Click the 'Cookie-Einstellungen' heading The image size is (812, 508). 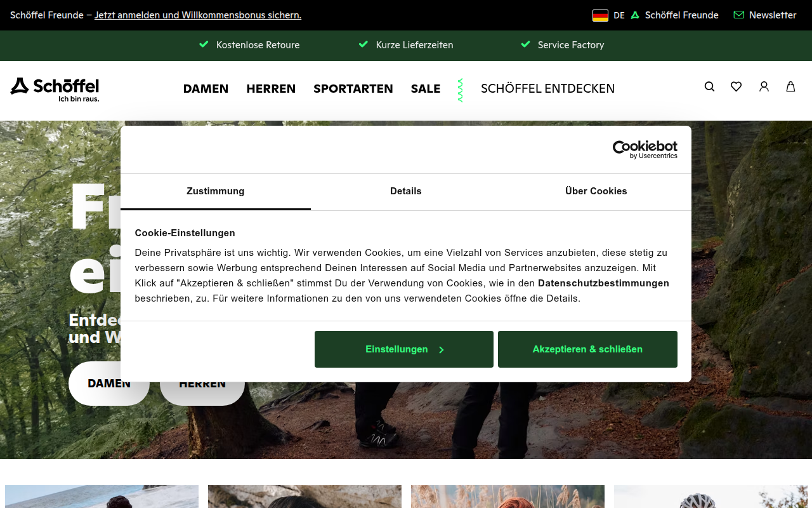185,233
